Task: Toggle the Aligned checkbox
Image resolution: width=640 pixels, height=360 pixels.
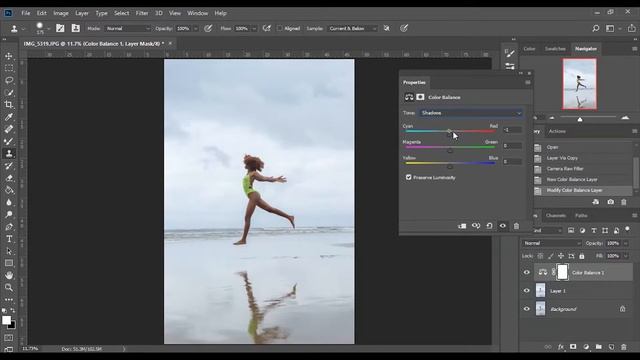Action: (280, 28)
